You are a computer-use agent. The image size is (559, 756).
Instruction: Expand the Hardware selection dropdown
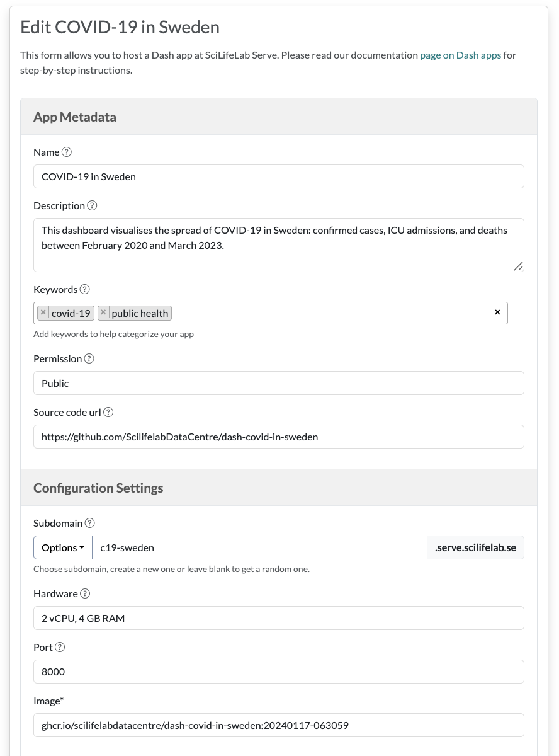[x=278, y=618]
